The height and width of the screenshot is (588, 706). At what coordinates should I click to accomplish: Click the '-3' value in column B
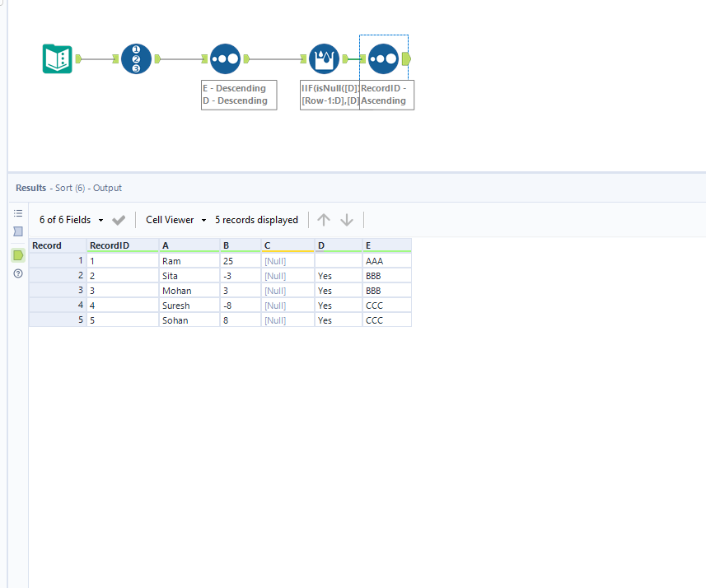(241, 276)
